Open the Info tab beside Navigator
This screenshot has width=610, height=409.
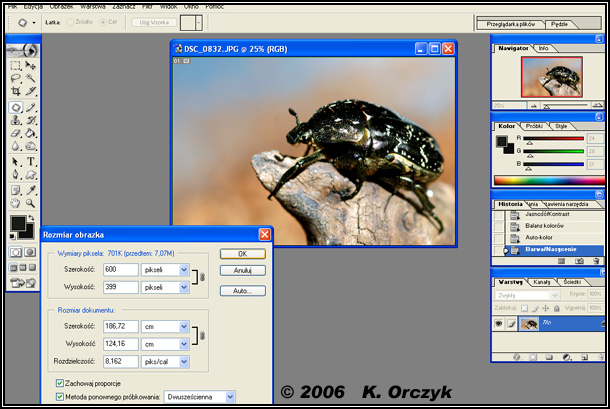pyautogui.click(x=543, y=47)
